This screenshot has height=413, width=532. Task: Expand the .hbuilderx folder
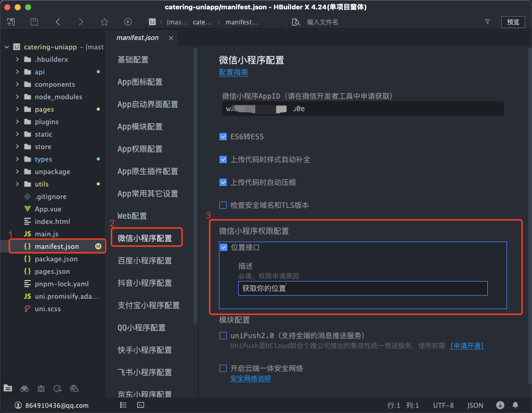point(17,59)
